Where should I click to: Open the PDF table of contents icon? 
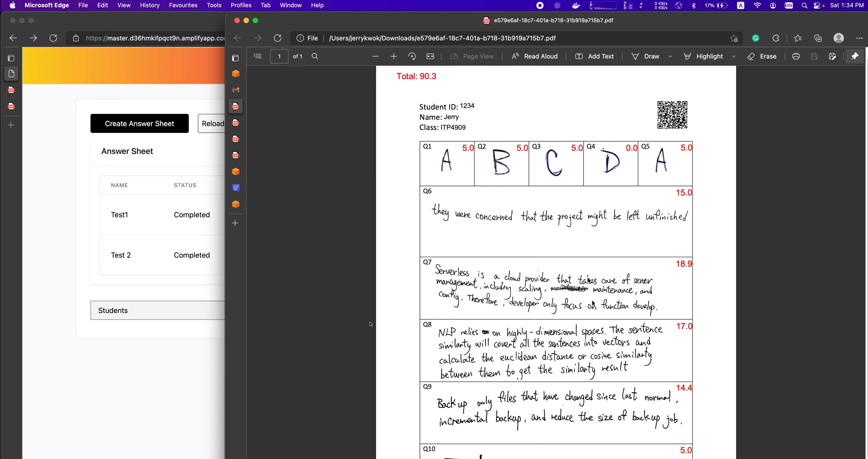point(257,56)
